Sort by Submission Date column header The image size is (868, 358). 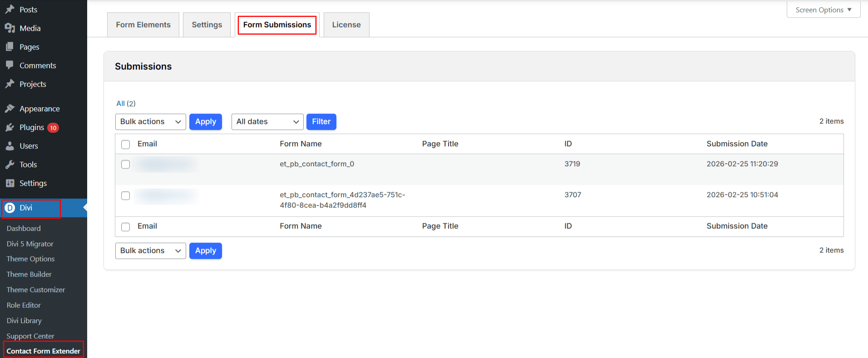(x=737, y=144)
